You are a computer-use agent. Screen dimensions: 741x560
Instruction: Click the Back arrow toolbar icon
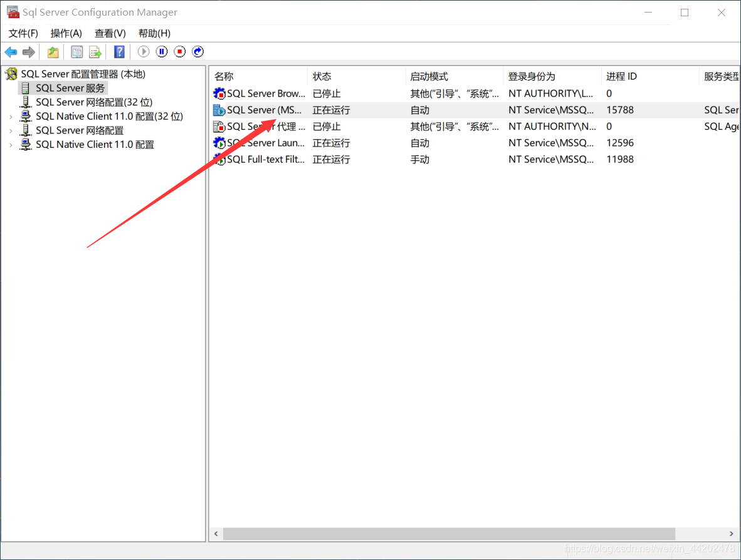[11, 52]
